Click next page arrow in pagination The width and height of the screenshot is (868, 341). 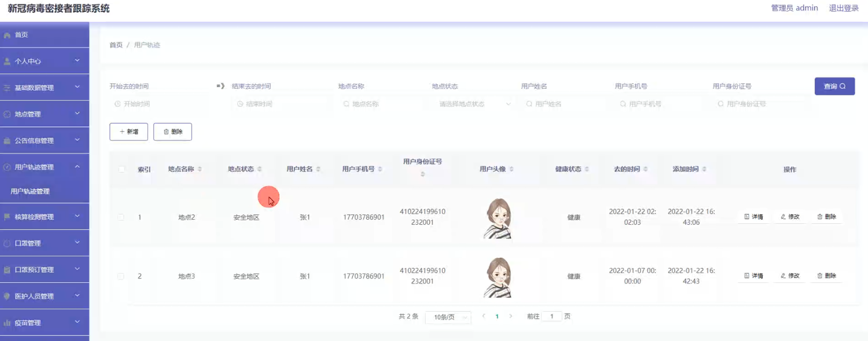pyautogui.click(x=510, y=316)
